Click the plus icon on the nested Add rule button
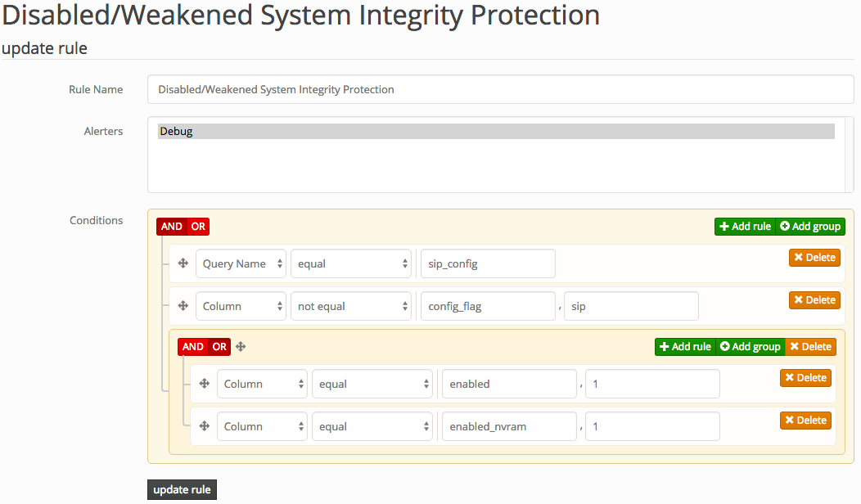This screenshot has width=861, height=504. pyautogui.click(x=665, y=346)
